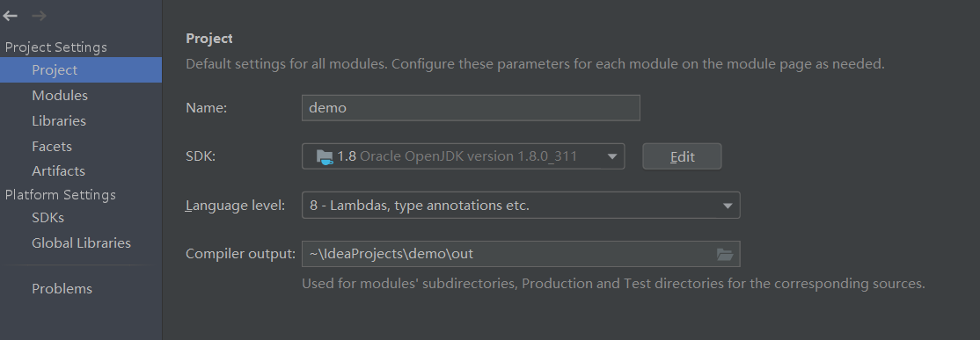980x340 pixels.
Task: Browse compiler output with folder icon
Action: coord(724,254)
